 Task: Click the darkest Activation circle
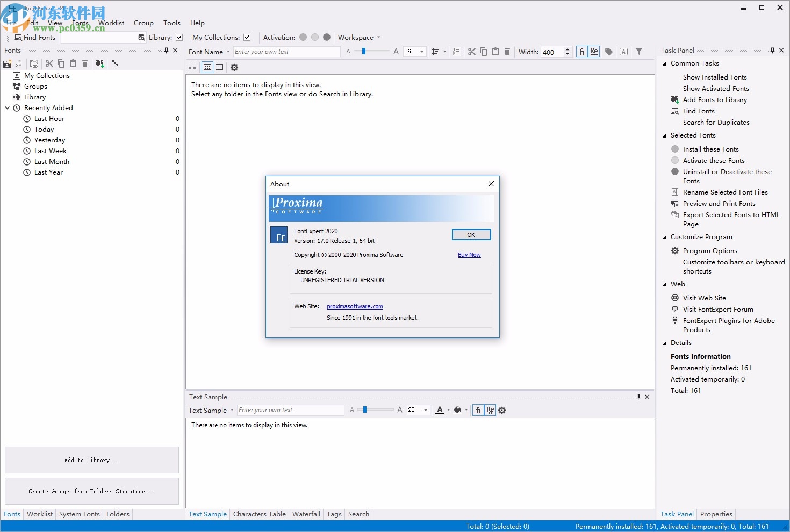[x=327, y=38]
